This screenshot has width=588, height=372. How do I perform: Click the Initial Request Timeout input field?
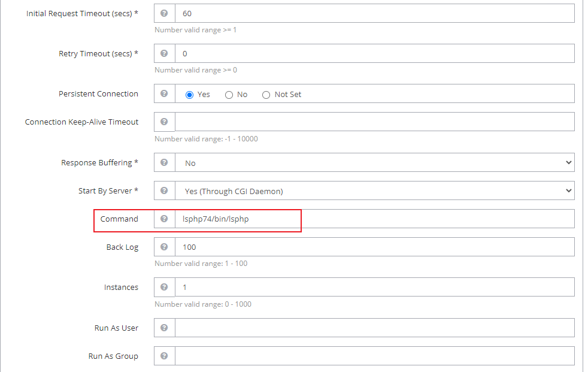tap(375, 13)
